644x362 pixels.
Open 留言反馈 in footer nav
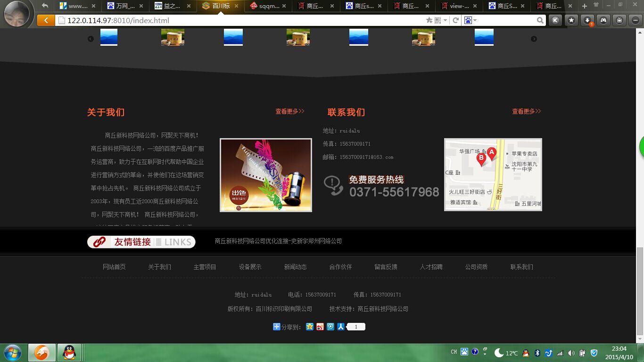pyautogui.click(x=386, y=267)
